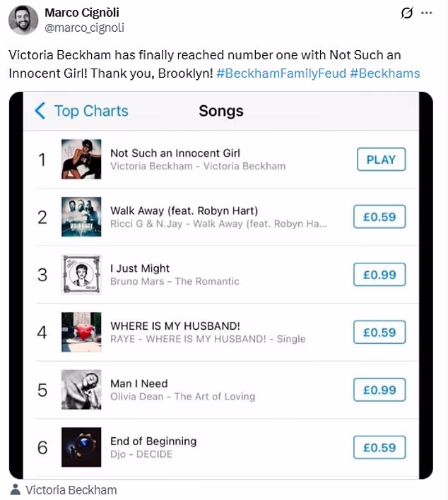The width and height of the screenshot is (448, 500).
Task: Buy Man I Need for £0.99
Action: (379, 389)
